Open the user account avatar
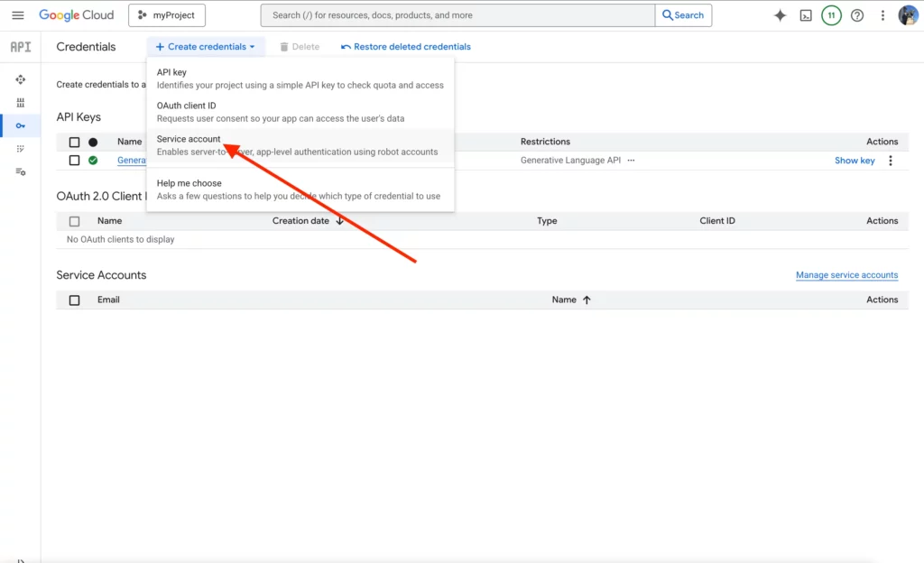This screenshot has width=924, height=563. [x=908, y=15]
